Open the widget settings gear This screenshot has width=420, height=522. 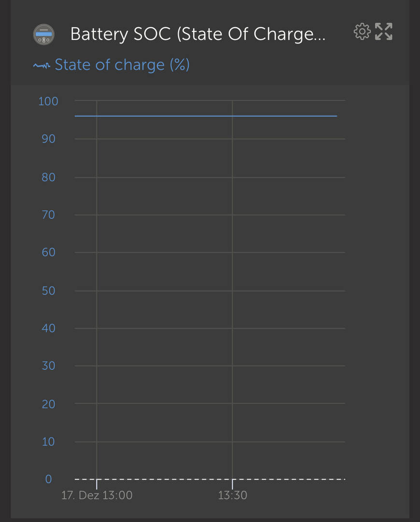pos(362,31)
